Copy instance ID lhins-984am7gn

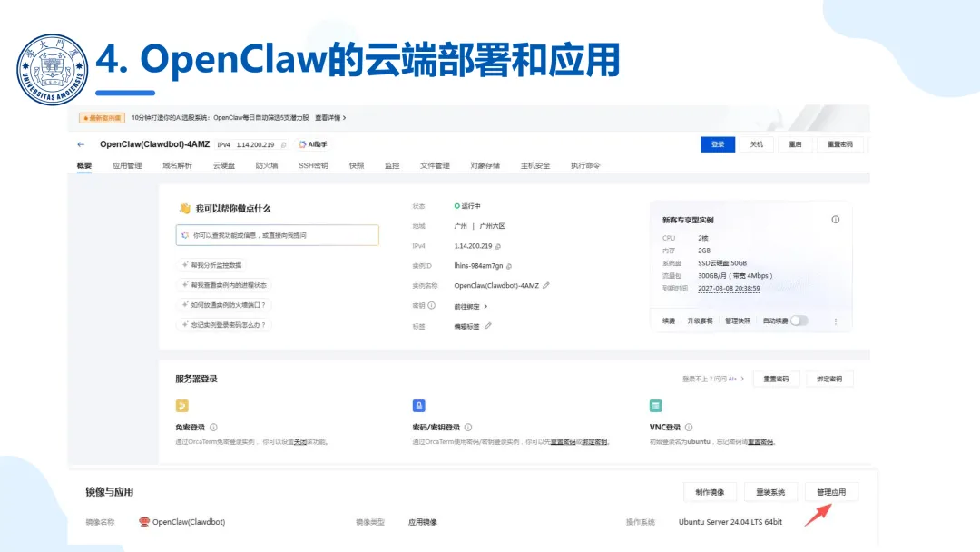click(x=509, y=266)
